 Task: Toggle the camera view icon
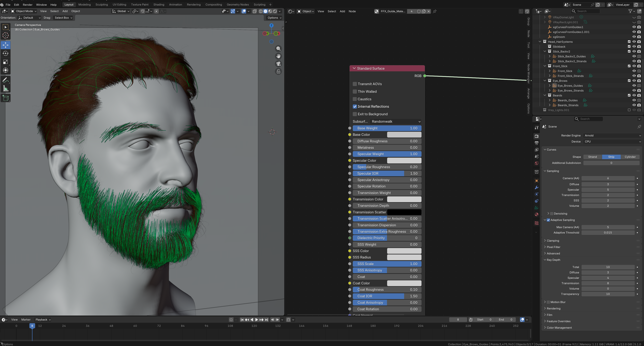278,64
